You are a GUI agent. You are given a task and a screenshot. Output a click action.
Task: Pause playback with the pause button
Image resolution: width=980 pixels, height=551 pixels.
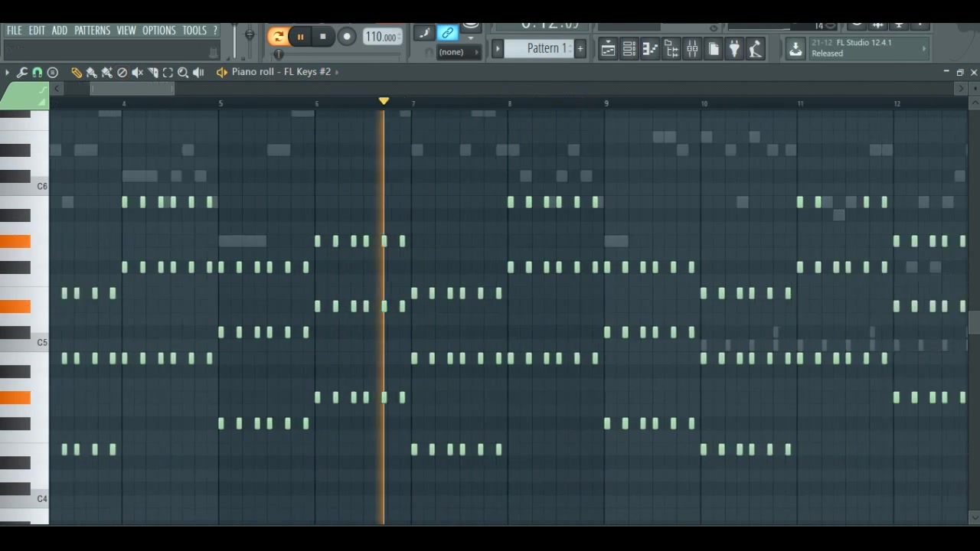301,37
